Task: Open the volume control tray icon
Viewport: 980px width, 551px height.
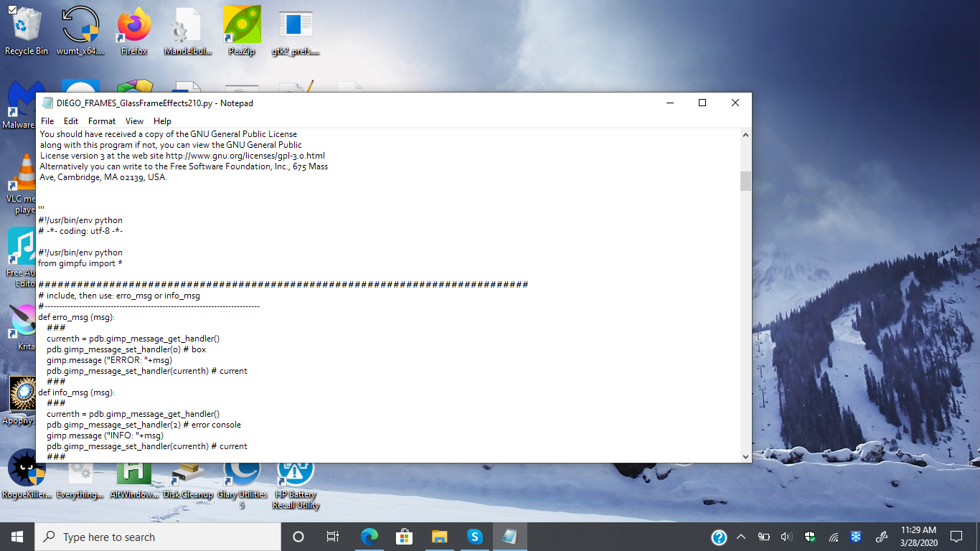Action: pos(786,537)
